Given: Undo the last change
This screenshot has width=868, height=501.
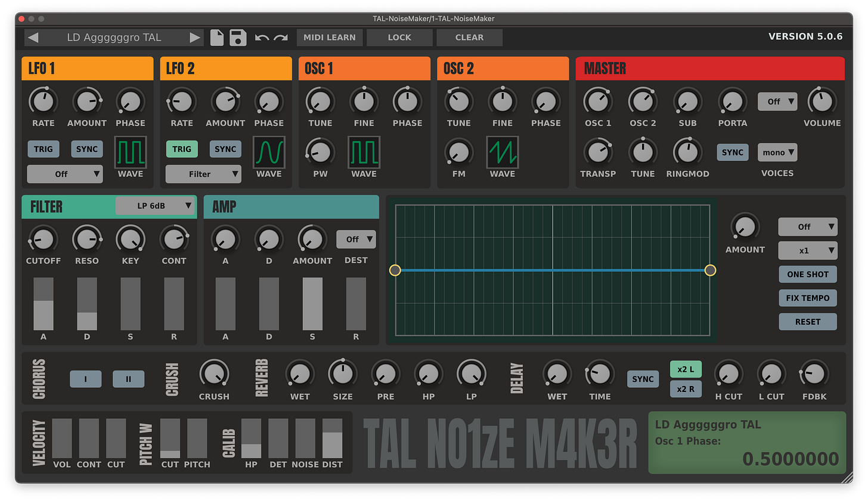Looking at the screenshot, I should click(x=262, y=38).
